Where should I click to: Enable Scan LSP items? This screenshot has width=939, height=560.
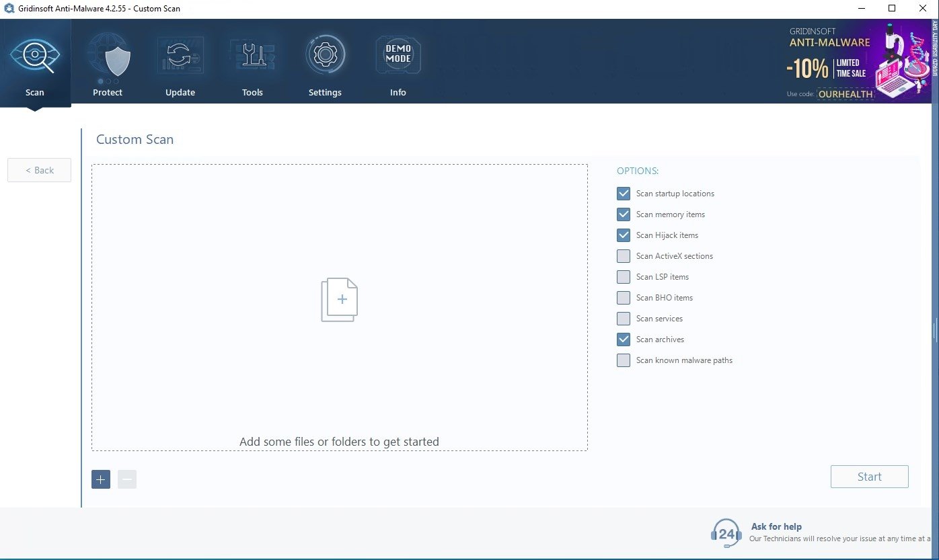624,277
